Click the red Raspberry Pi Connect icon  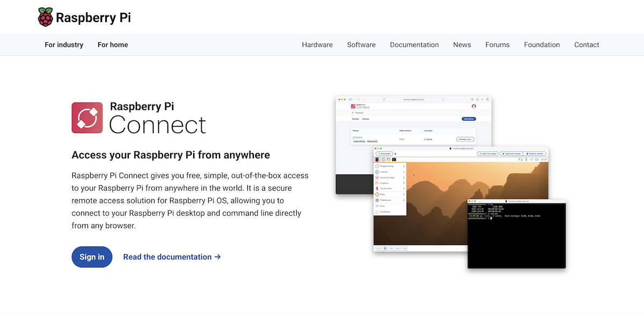click(87, 118)
